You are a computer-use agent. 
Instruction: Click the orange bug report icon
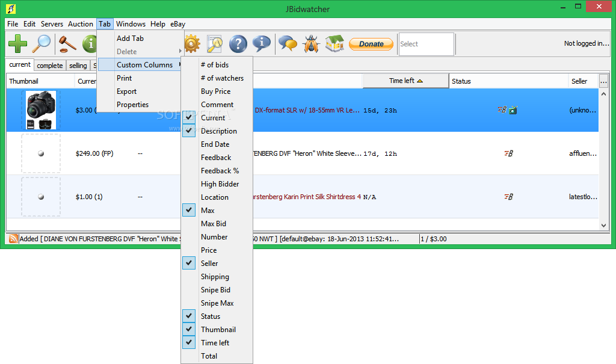[311, 44]
